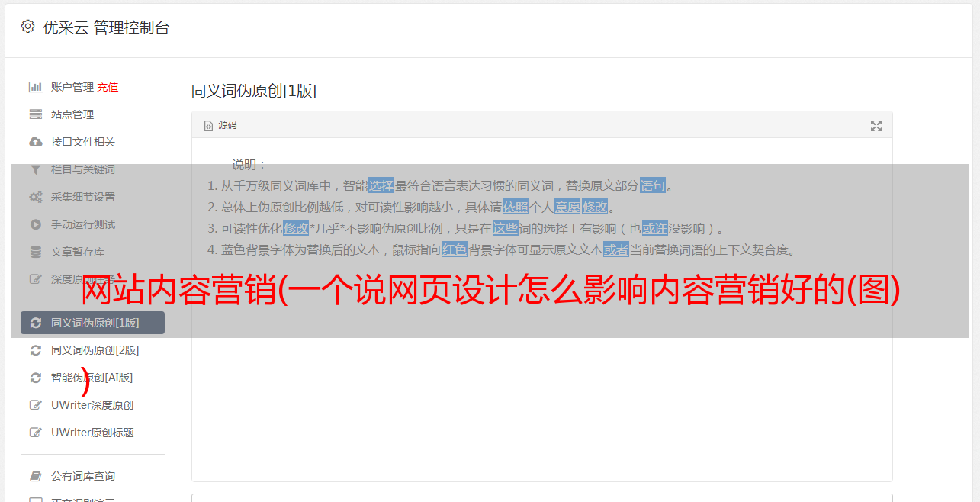Go to UWriter深度原创 page
Image resolution: width=980 pixels, height=502 pixels.
pyautogui.click(x=92, y=405)
